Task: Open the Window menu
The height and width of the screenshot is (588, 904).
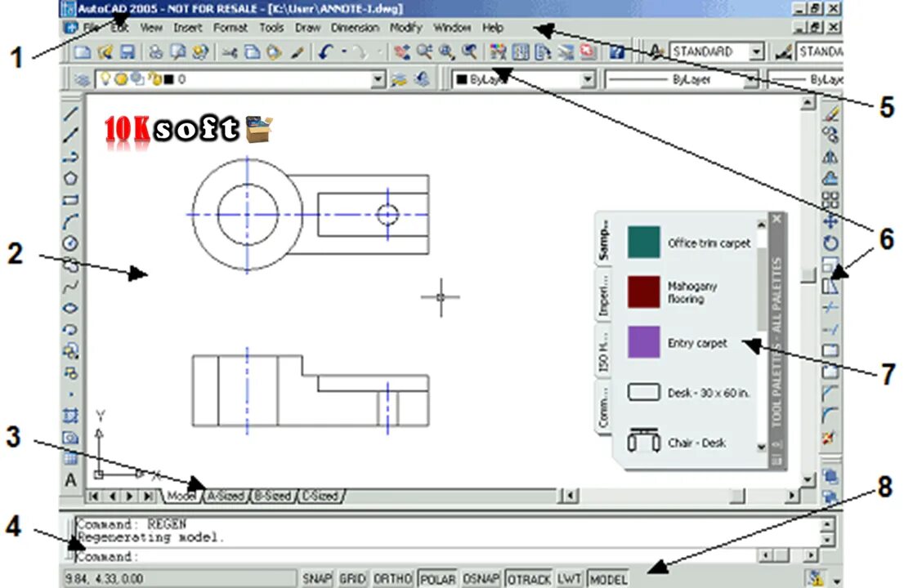Action: click(x=452, y=28)
